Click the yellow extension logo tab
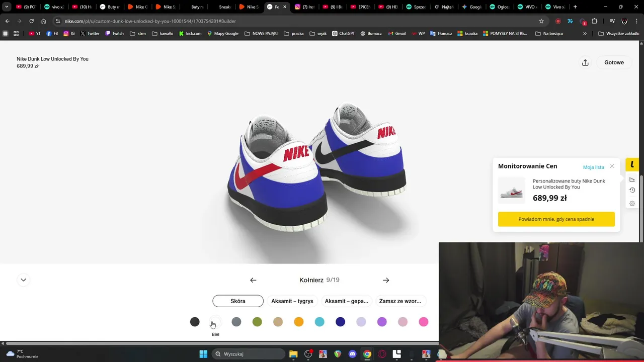Viewport: 644px width, 362px height. pyautogui.click(x=632, y=164)
